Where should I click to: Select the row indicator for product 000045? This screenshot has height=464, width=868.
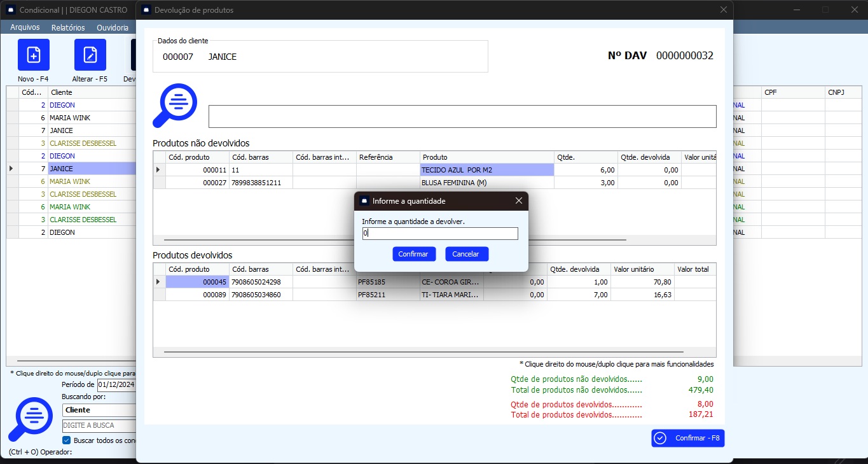(158, 282)
